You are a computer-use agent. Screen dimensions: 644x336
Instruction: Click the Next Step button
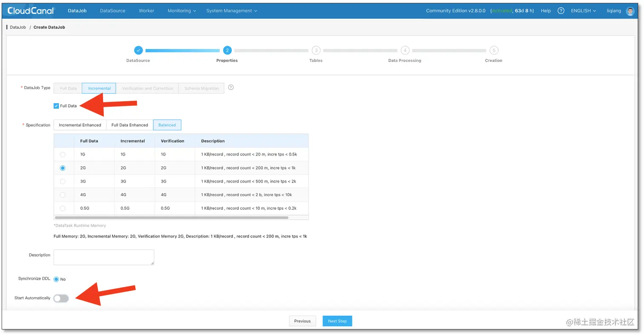tap(337, 321)
